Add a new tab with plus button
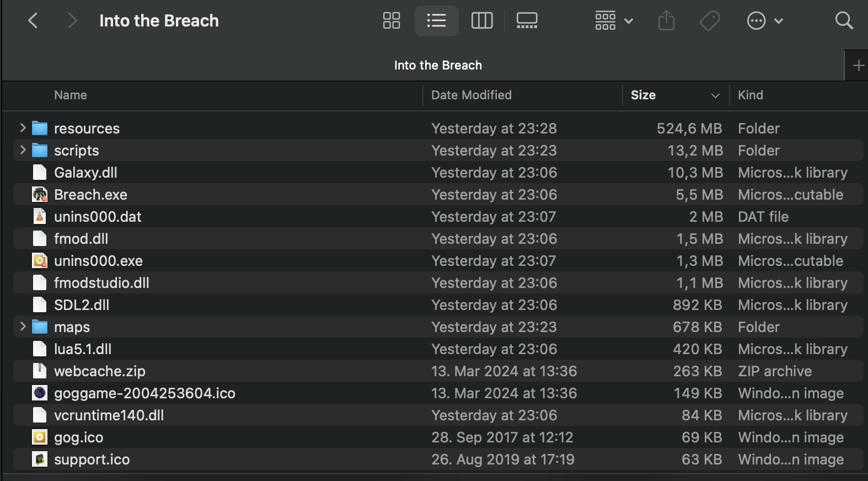This screenshot has width=868, height=481. [858, 66]
